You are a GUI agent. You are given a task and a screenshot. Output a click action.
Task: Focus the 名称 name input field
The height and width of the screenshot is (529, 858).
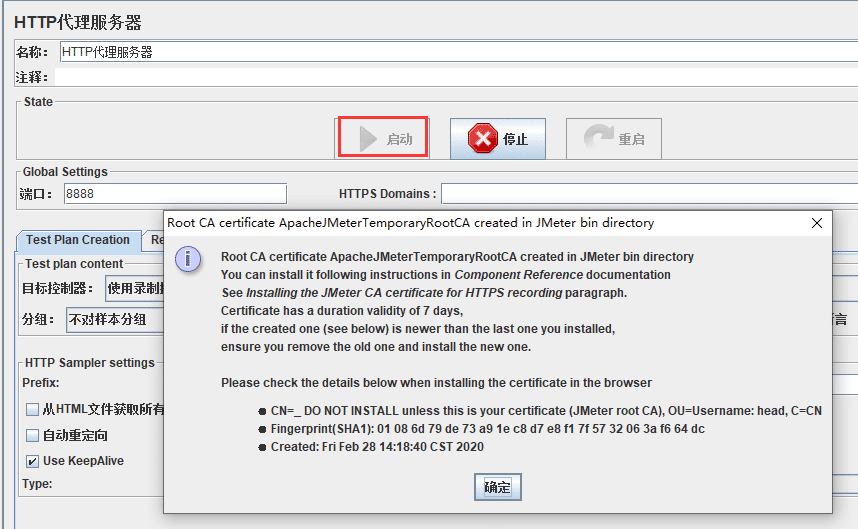(459, 53)
